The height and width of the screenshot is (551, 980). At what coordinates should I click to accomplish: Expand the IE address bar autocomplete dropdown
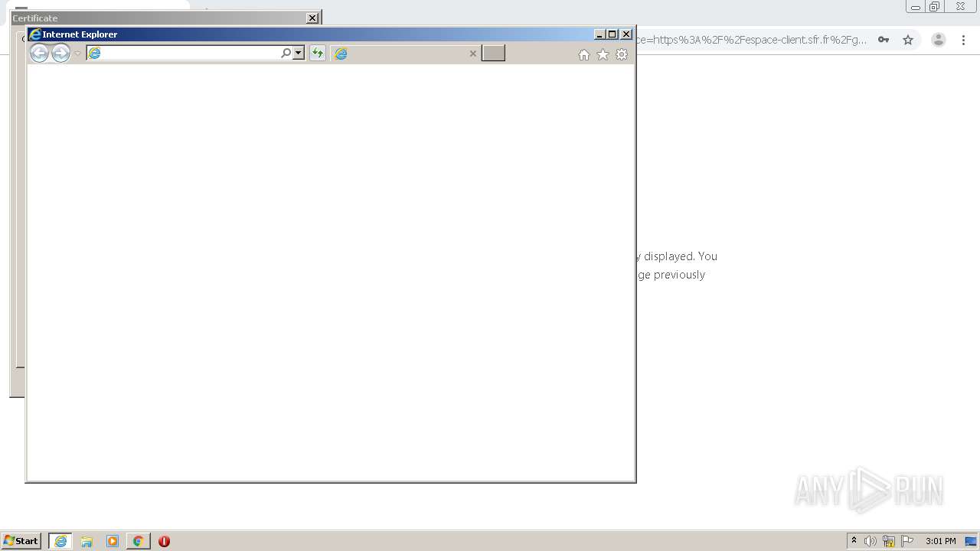point(299,53)
